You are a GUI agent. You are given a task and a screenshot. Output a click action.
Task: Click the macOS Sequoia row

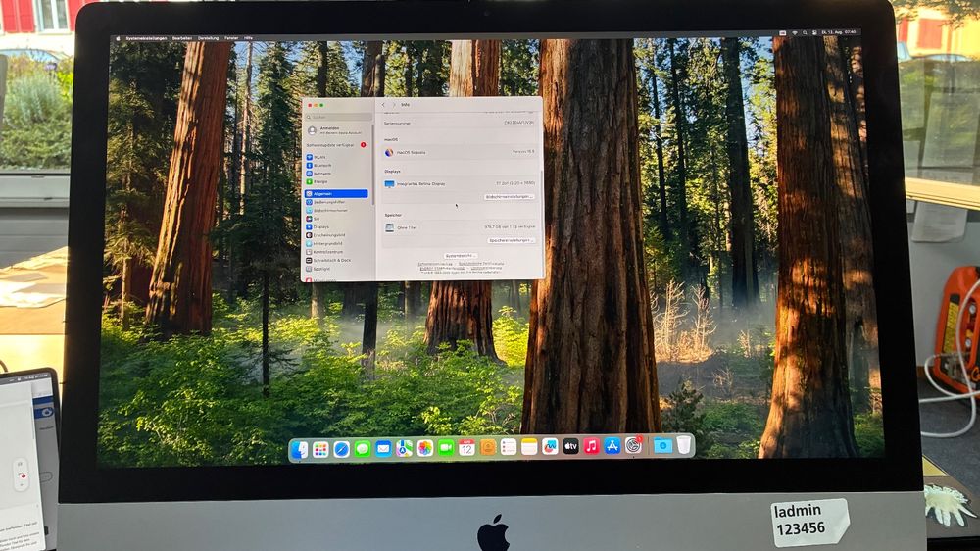[x=460, y=152]
